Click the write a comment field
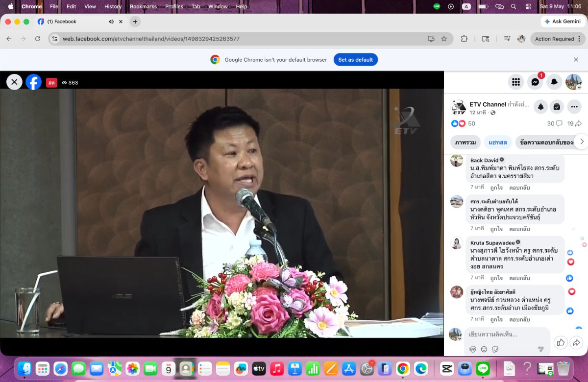 (x=507, y=334)
